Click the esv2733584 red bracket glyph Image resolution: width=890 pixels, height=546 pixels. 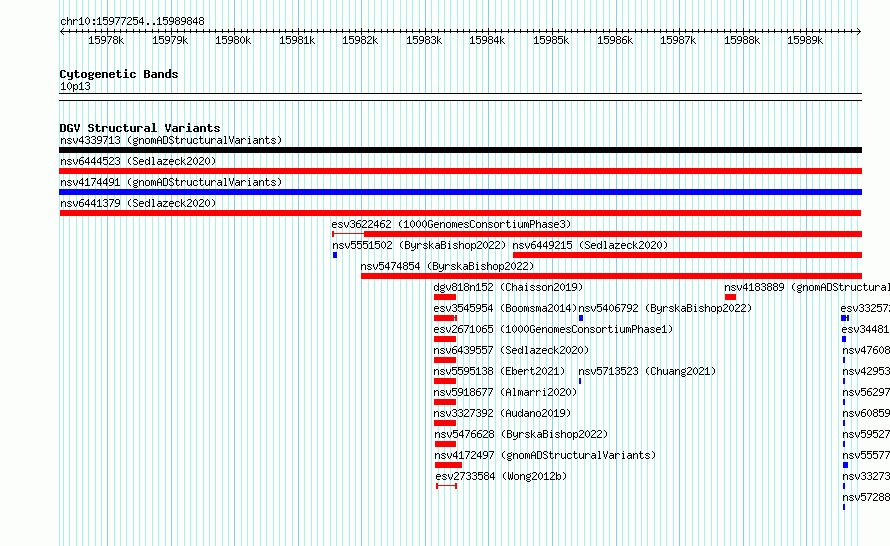click(x=447, y=486)
